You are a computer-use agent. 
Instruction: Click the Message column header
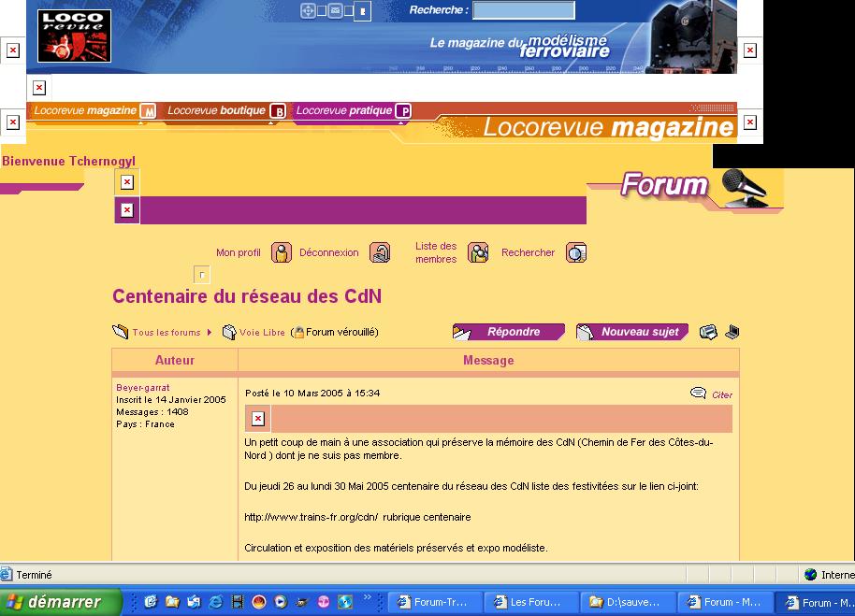click(488, 360)
